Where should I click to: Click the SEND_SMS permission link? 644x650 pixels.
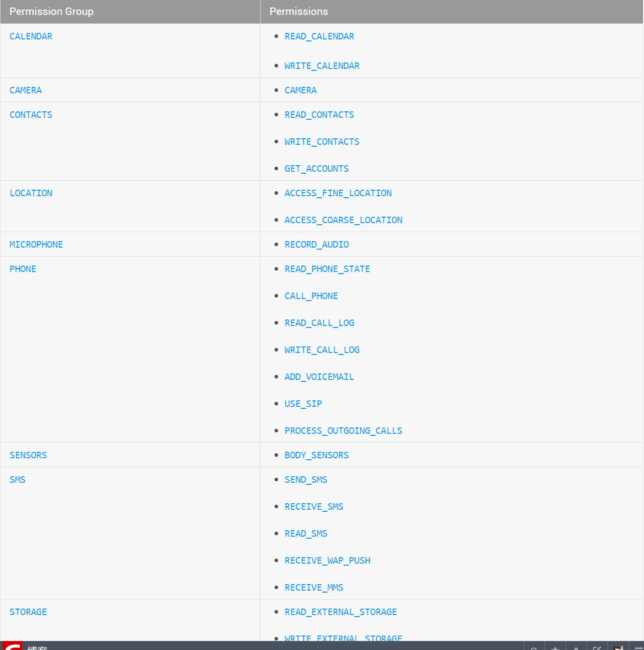(x=306, y=480)
